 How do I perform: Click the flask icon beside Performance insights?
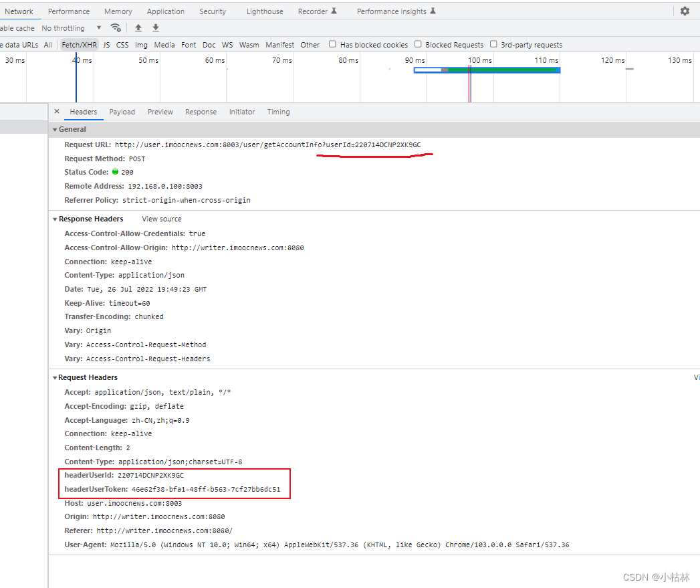[433, 11]
